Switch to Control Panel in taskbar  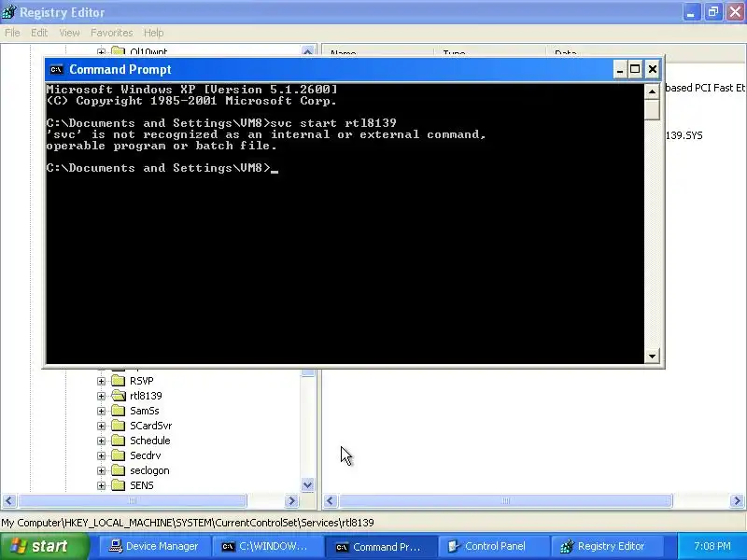pos(492,546)
